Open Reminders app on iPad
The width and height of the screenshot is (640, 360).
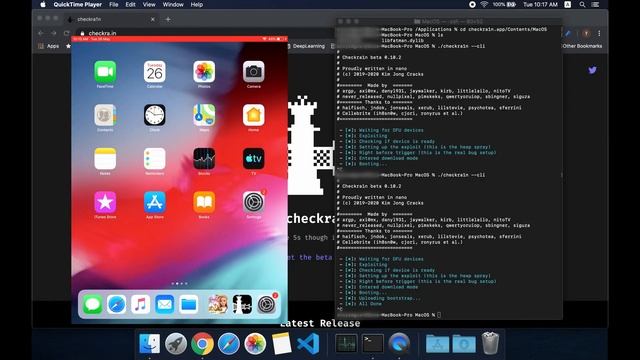click(x=155, y=159)
